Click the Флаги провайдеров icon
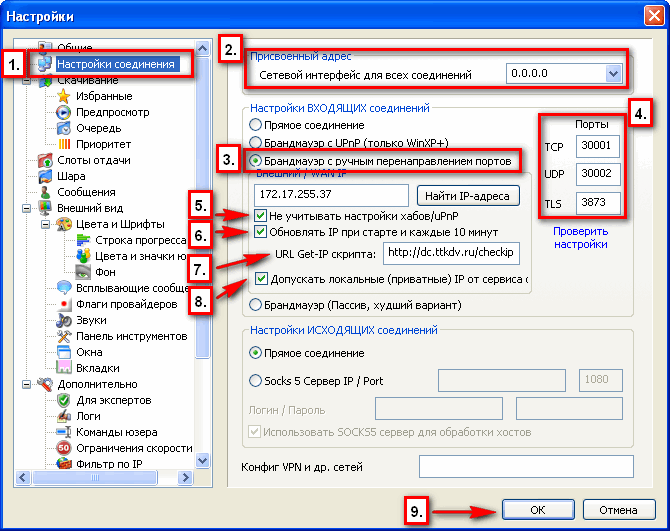The width and height of the screenshot is (670, 531). [x=66, y=304]
